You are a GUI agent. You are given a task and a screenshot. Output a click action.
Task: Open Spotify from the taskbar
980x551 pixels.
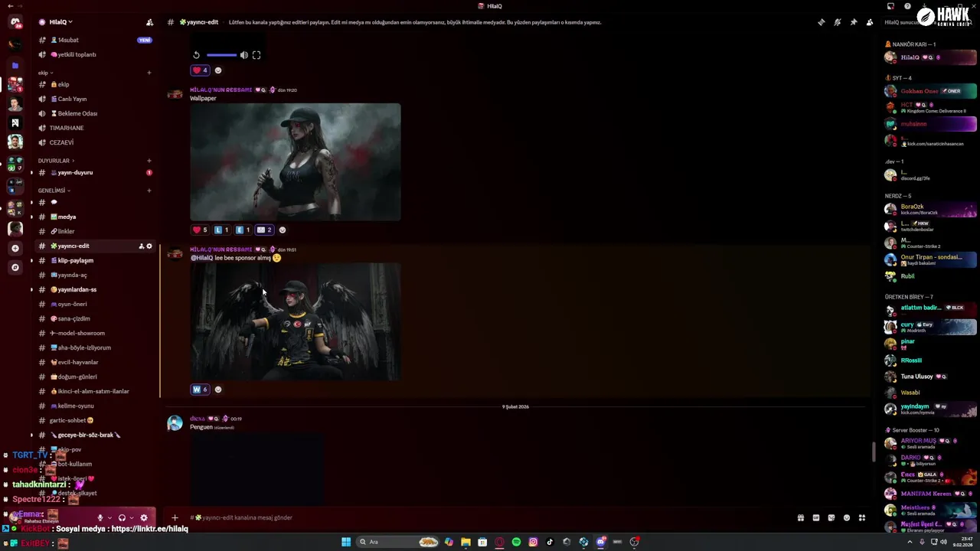click(x=516, y=542)
